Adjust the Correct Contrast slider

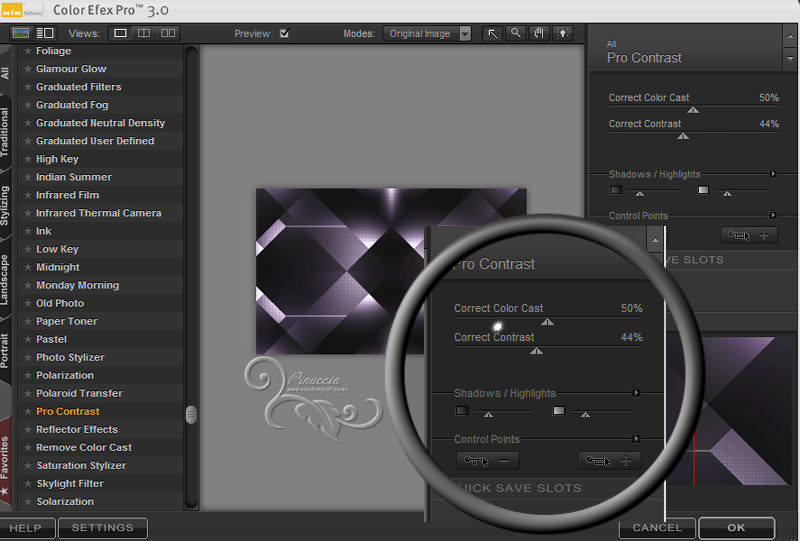coord(683,136)
